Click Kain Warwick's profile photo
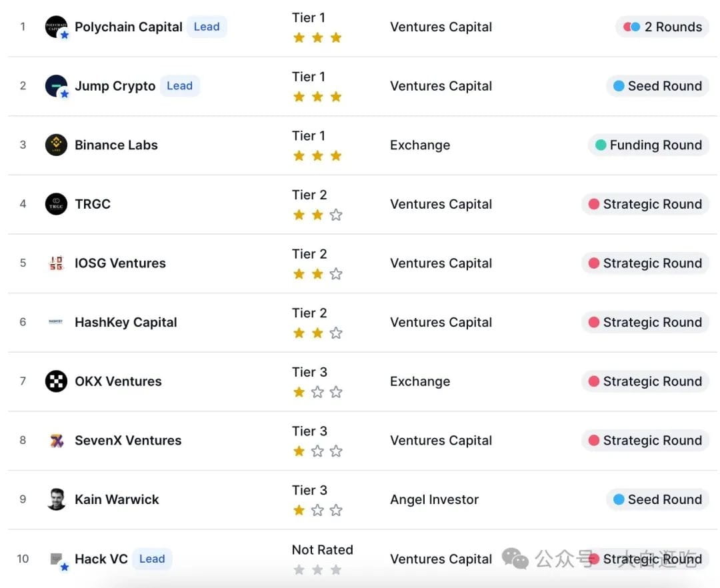 (x=56, y=499)
